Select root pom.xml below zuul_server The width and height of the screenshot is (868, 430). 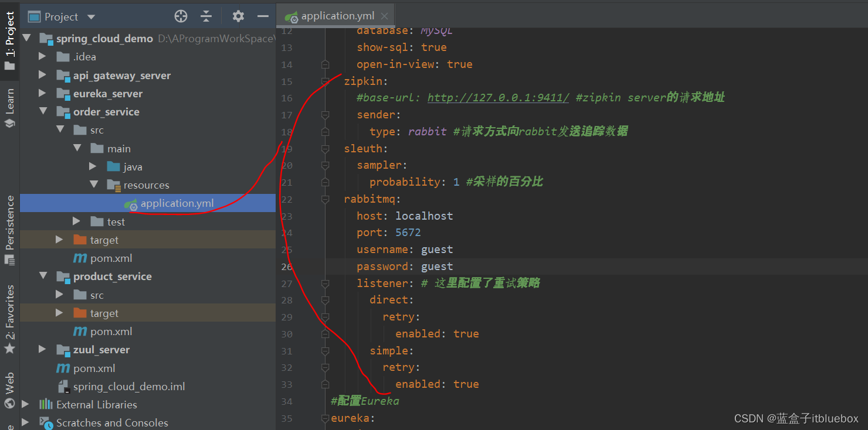(x=94, y=368)
